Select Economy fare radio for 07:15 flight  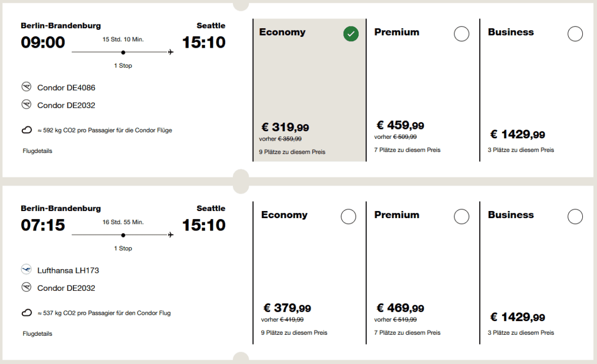click(348, 217)
